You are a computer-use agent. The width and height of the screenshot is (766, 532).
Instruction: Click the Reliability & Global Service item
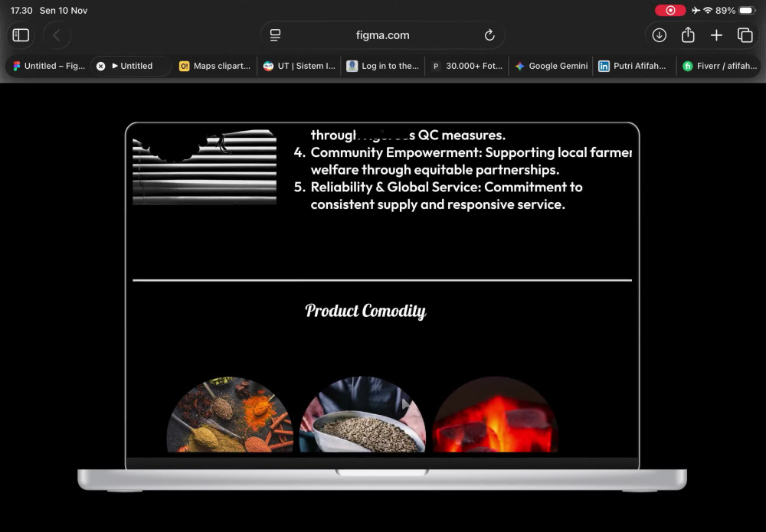(x=438, y=196)
